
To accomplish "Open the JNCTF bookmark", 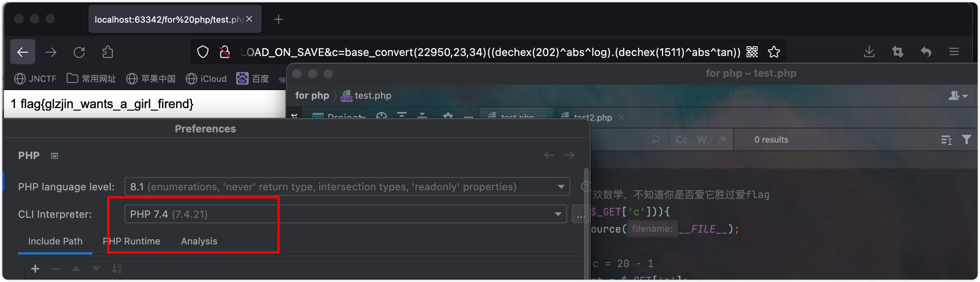I will pos(35,79).
